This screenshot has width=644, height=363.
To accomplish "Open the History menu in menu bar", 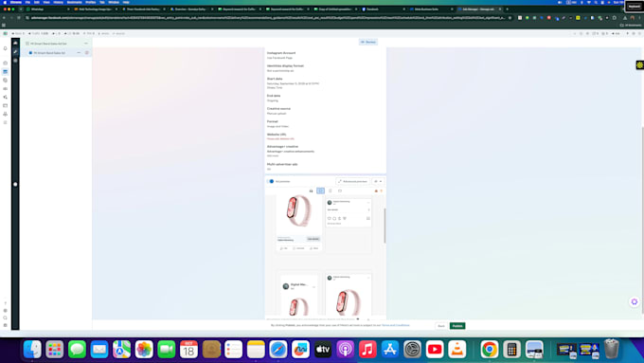I will (x=59, y=2).
